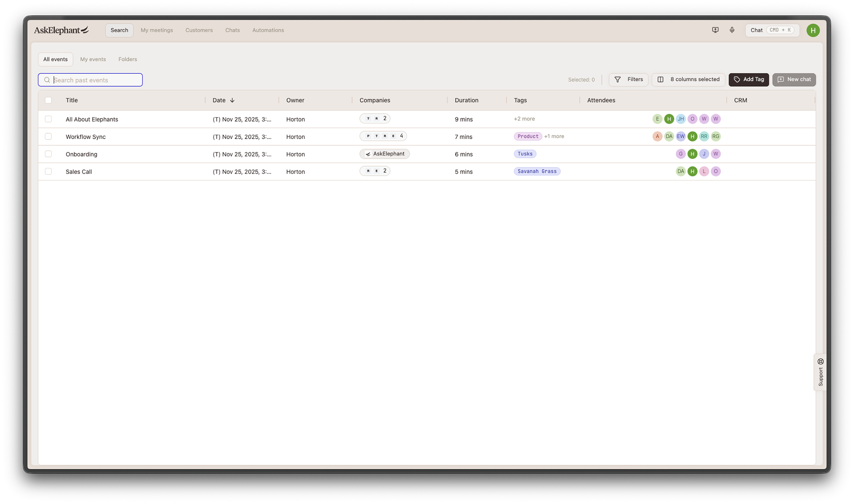The image size is (854, 504).
Task: Open the Customers nav tab
Action: [x=199, y=30]
